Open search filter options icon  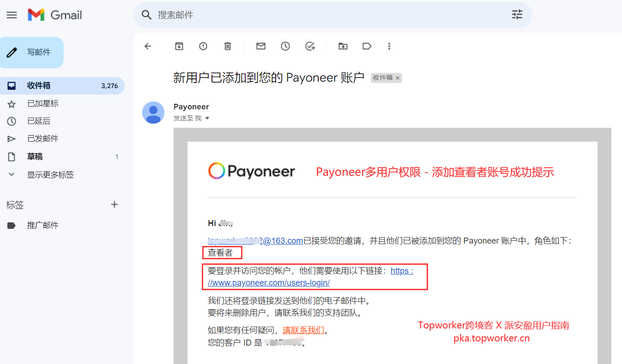tap(517, 15)
